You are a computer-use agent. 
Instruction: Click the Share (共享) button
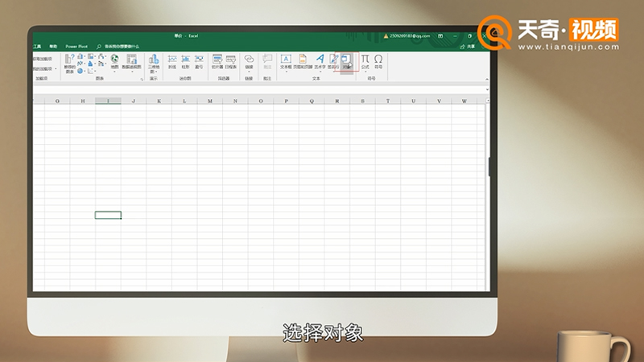[x=468, y=47]
